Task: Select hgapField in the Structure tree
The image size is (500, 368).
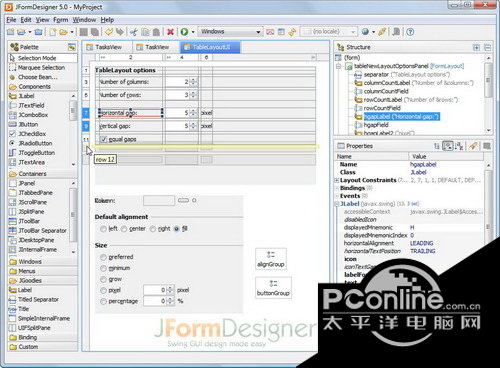Action: pyautogui.click(x=376, y=125)
